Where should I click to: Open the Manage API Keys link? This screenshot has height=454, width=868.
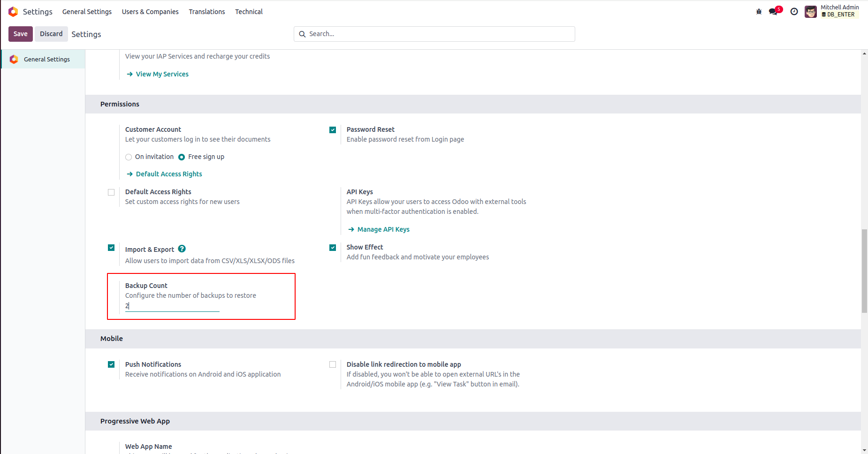(x=383, y=229)
